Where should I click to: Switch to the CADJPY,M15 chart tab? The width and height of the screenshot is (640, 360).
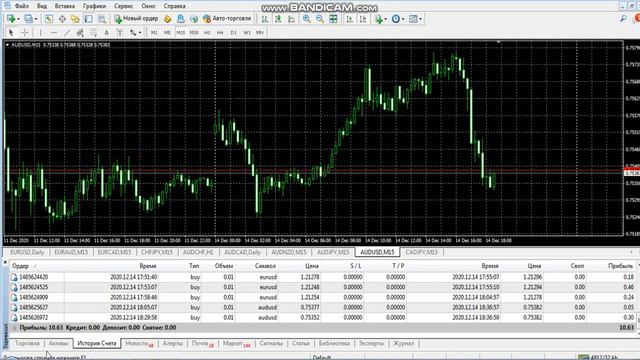421,252
